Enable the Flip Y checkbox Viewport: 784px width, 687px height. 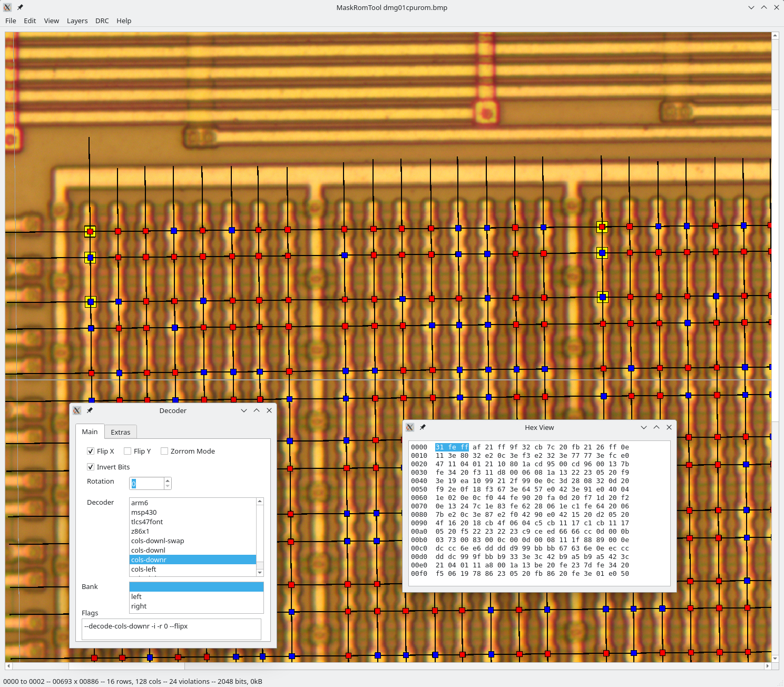tap(128, 451)
